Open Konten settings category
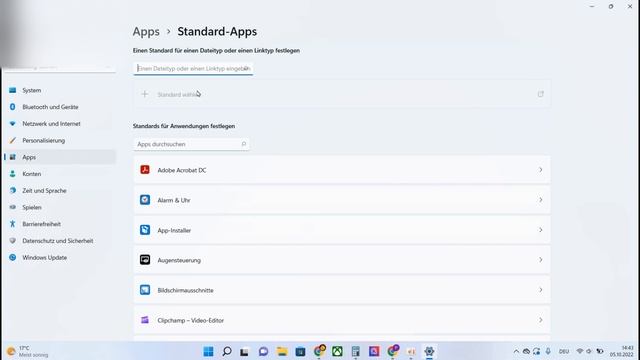This screenshot has width=640, height=360. (60, 174)
